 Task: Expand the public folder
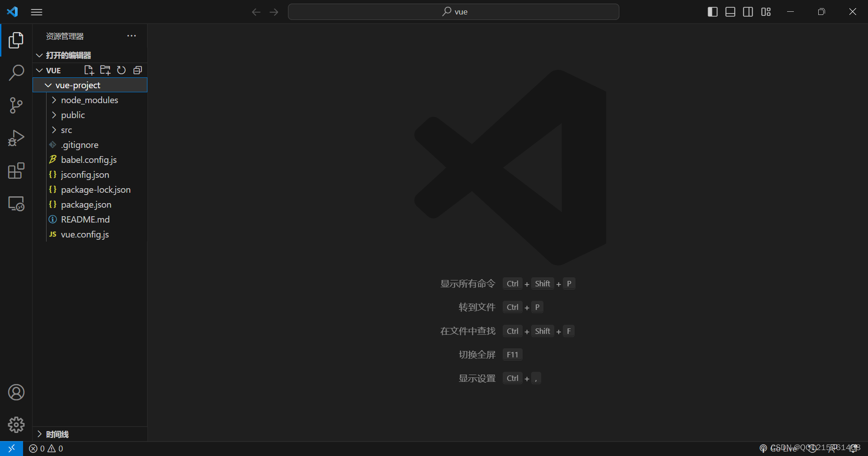90,115
